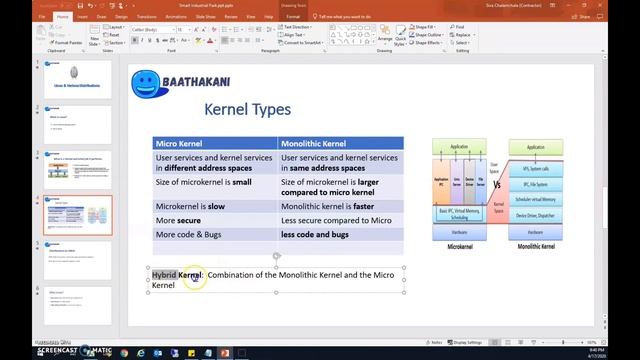640x360 pixels.
Task: Toggle Text Shadow formatting
Action: tap(157, 40)
